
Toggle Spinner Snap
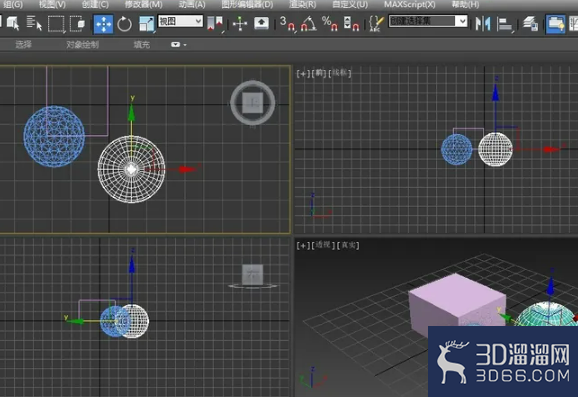pyautogui.click(x=351, y=24)
